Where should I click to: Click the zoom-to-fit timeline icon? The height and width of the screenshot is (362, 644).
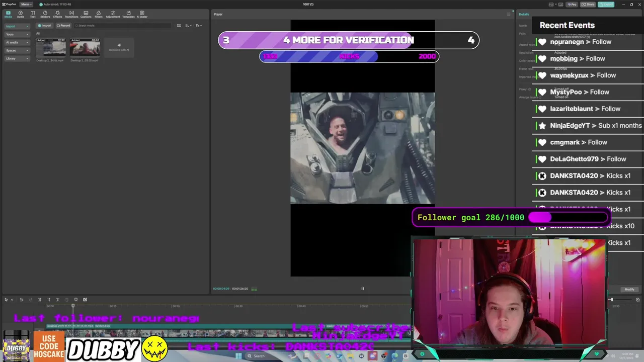(637, 300)
